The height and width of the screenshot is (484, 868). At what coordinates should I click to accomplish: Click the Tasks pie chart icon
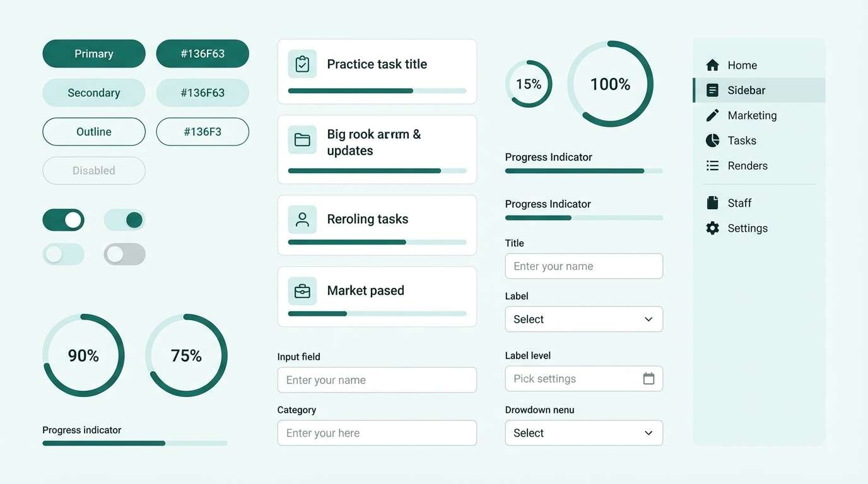[712, 140]
